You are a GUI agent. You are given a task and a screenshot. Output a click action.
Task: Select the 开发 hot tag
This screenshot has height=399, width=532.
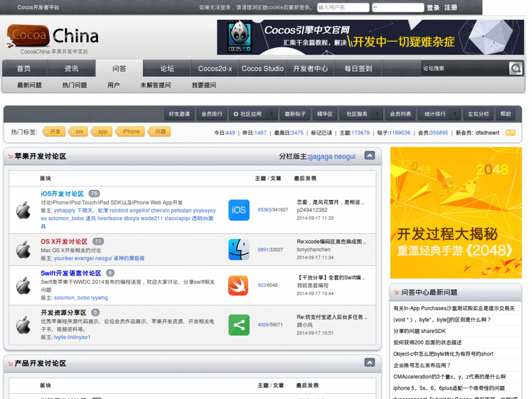pyautogui.click(x=54, y=131)
